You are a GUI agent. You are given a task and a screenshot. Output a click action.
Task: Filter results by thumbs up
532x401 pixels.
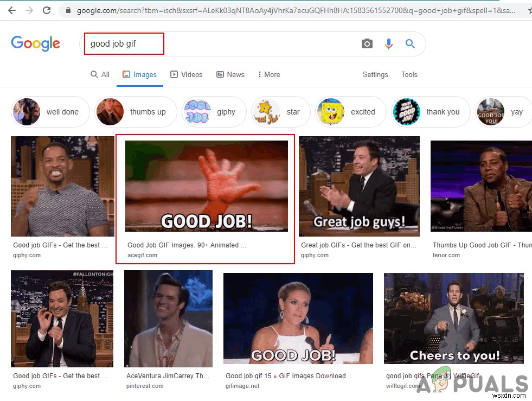(134, 112)
